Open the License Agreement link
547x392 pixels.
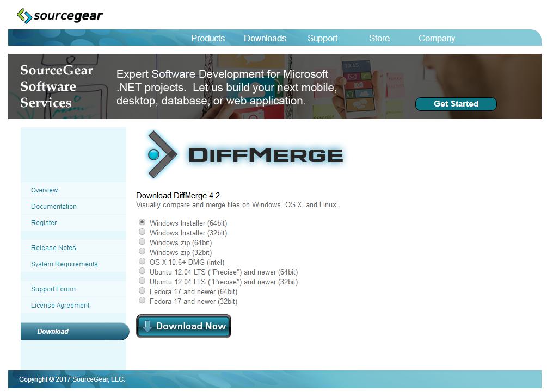pos(60,306)
